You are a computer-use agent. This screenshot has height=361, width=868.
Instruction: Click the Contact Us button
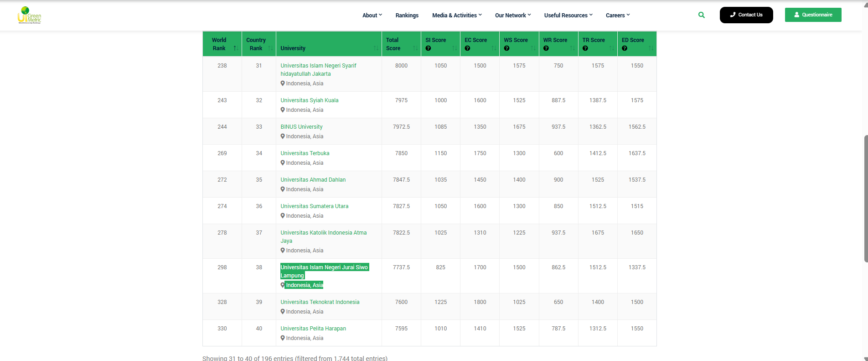click(746, 15)
